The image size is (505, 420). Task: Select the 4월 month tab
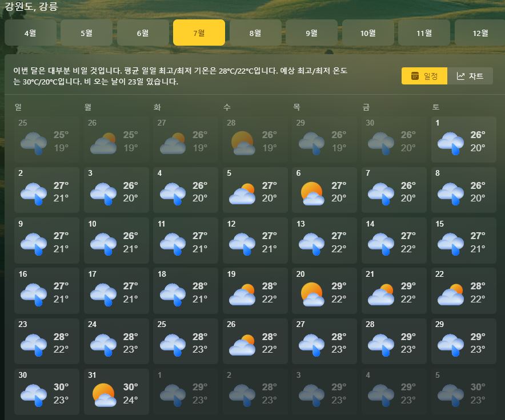[30, 33]
